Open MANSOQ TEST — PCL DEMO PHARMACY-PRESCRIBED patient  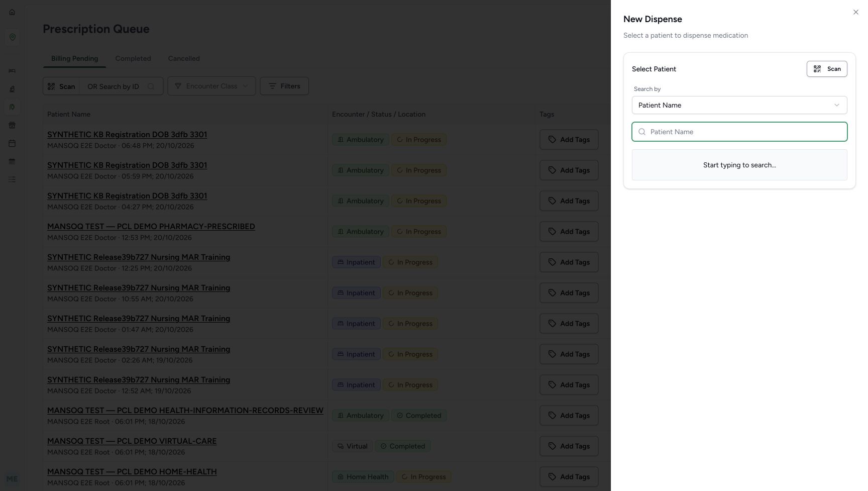coord(151,227)
